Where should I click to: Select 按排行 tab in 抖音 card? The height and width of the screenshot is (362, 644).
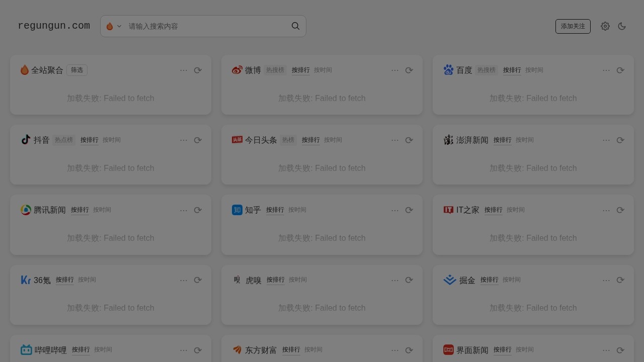[90, 140]
